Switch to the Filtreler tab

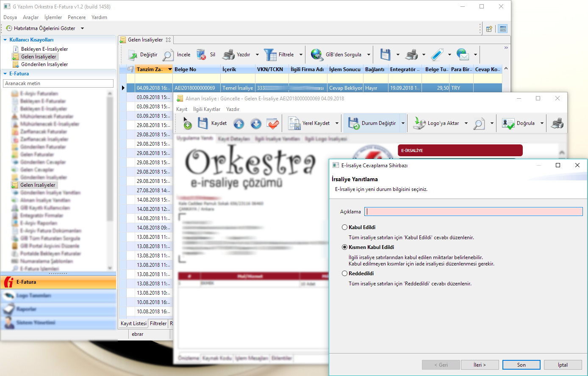[158, 323]
